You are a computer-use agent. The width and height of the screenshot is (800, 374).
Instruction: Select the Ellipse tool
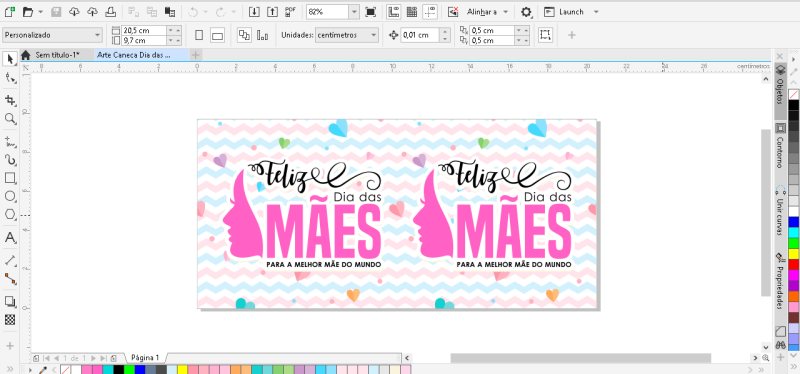10,196
